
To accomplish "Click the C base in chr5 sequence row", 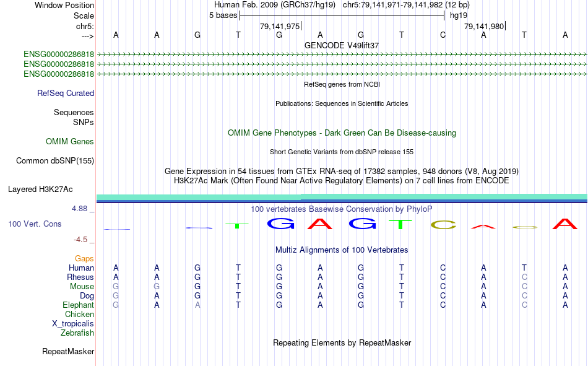I will (x=443, y=35).
